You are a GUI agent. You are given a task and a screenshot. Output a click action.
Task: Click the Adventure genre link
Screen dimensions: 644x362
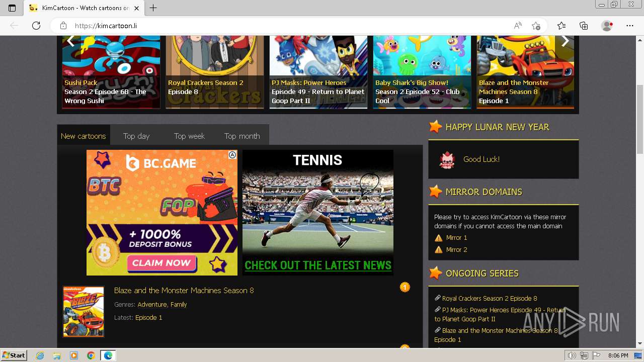[x=152, y=304]
